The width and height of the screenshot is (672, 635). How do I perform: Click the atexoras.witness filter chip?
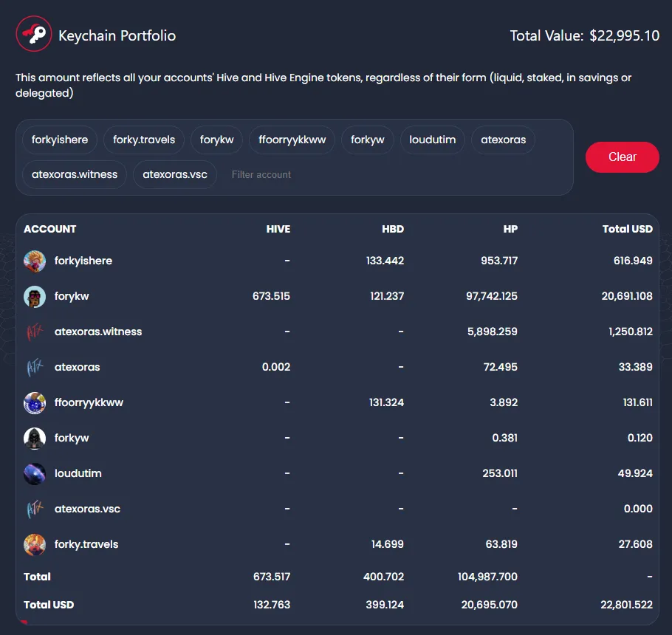point(75,175)
